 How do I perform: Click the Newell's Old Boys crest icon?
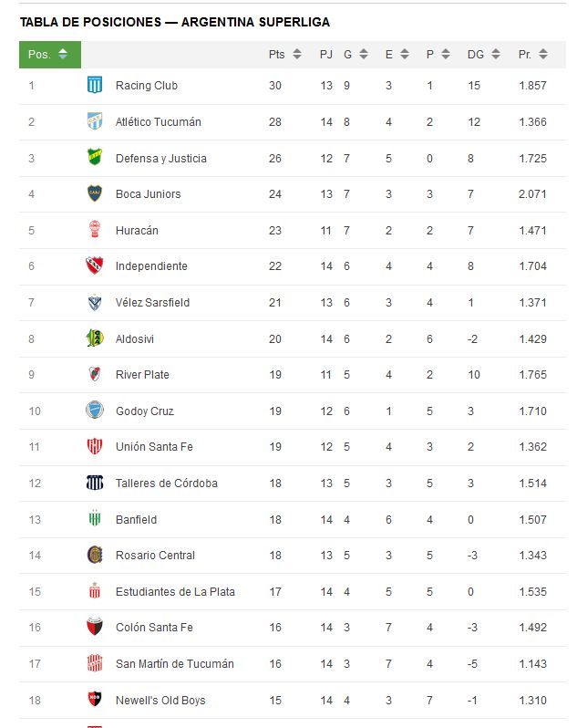point(95,700)
